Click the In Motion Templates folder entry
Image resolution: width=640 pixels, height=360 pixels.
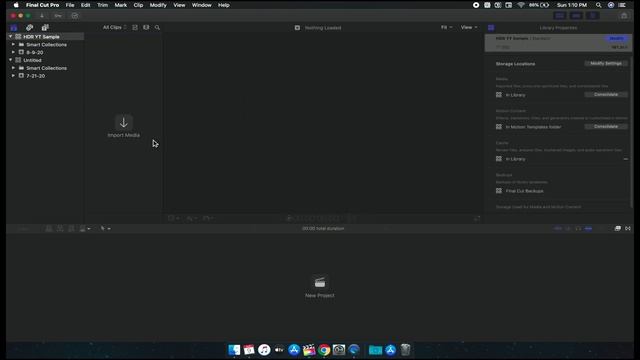click(x=533, y=127)
